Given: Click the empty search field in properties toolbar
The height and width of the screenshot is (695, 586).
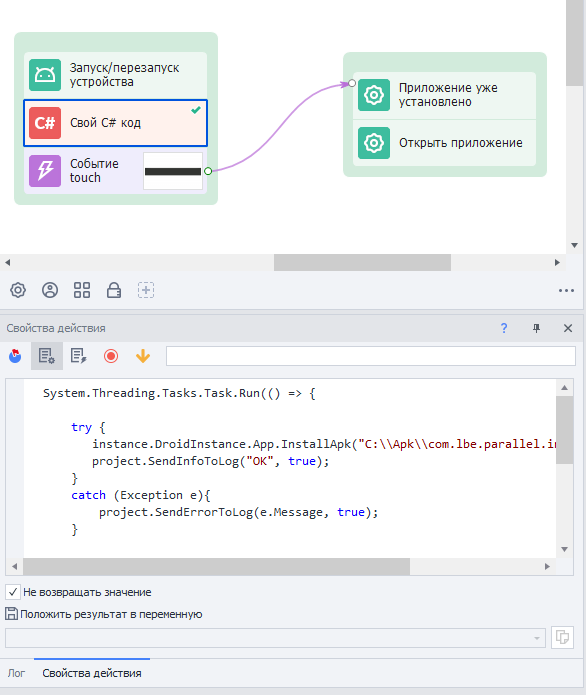Looking at the screenshot, I should point(371,356).
